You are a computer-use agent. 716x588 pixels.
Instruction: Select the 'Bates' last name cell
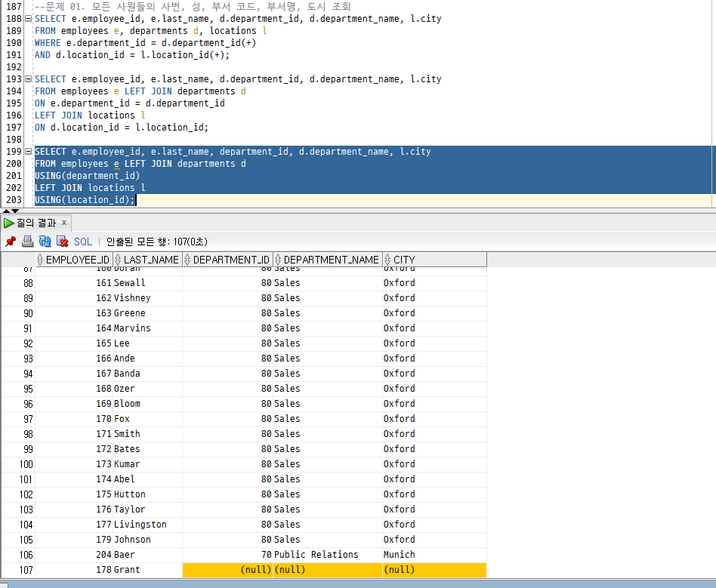pyautogui.click(x=147, y=449)
